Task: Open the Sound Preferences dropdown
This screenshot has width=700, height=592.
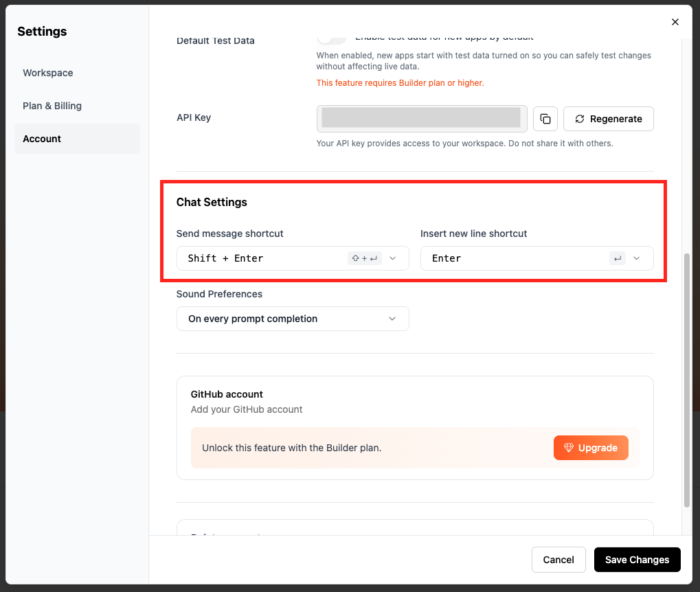Action: tap(293, 319)
